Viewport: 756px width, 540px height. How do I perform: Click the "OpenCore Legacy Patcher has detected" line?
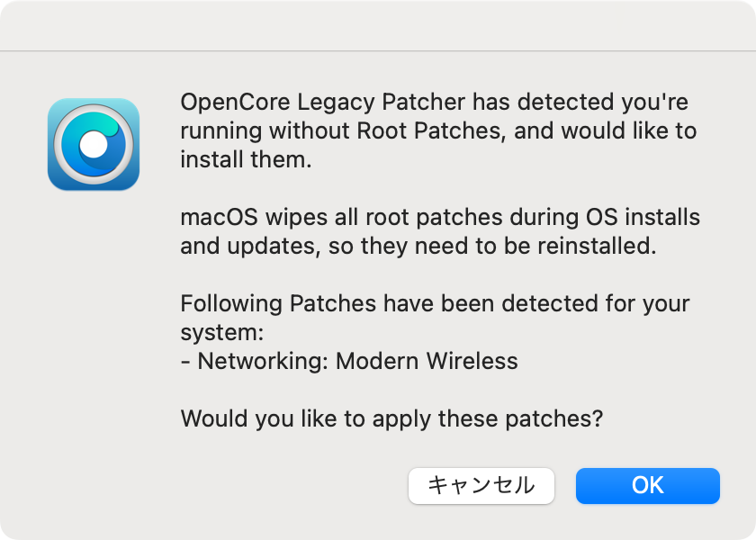(x=435, y=103)
